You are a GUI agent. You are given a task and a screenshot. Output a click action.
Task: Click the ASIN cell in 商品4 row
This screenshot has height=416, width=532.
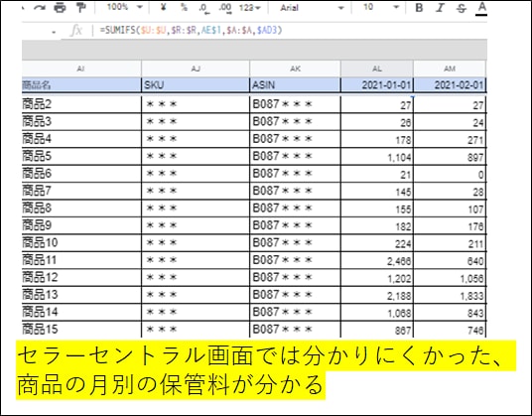(295, 139)
